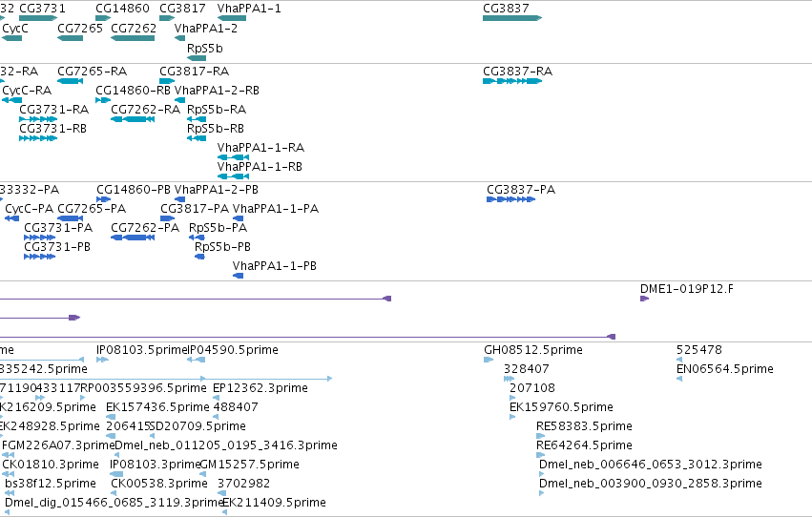This screenshot has height=517, width=812.
Task: Click the RpS5b-RB transcript
Action: point(197,138)
